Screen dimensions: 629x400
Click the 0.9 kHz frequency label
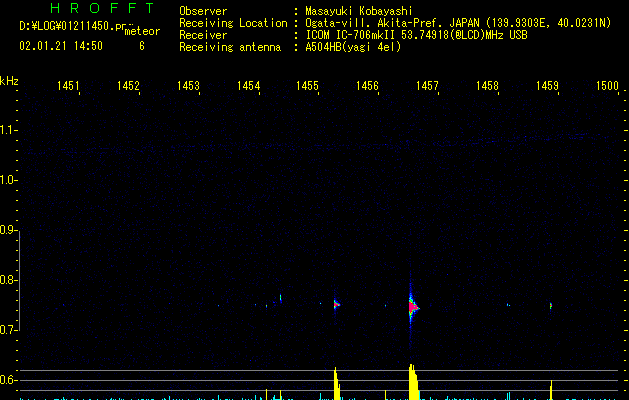pyautogui.click(x=8, y=230)
